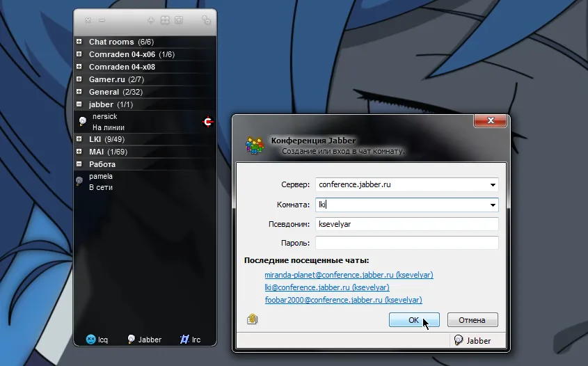
Task: Click the bookmarks icon in conference dialog
Action: (253, 319)
